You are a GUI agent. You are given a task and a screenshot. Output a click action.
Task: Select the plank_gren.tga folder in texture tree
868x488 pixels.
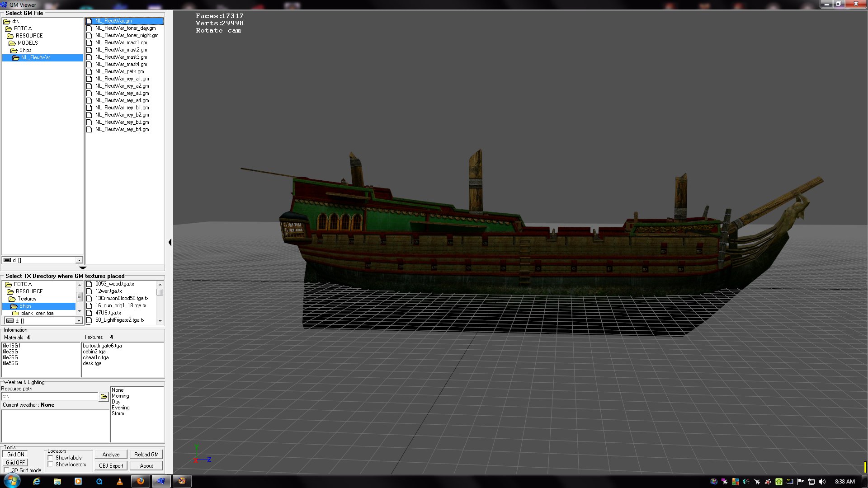[x=37, y=313]
